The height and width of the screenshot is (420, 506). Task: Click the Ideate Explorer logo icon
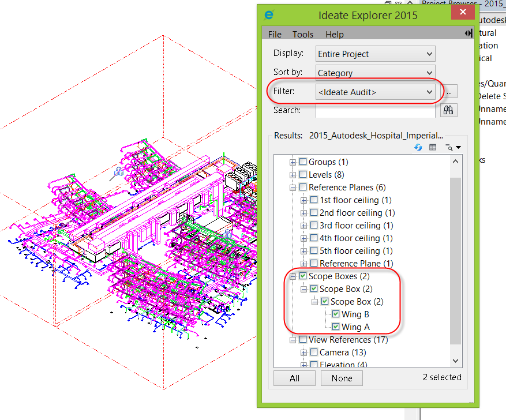click(269, 15)
